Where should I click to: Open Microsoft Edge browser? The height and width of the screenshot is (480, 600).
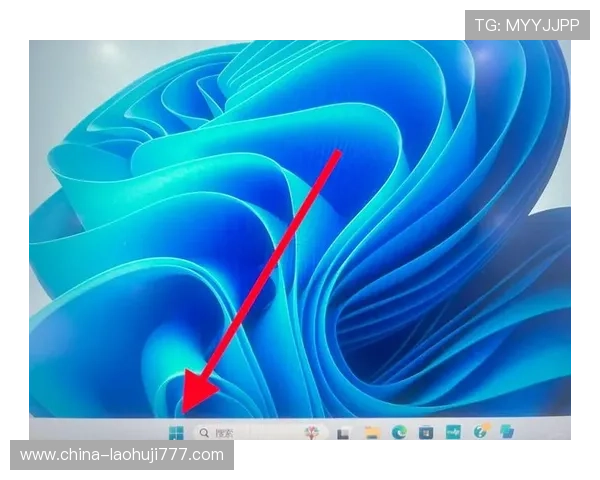(399, 432)
